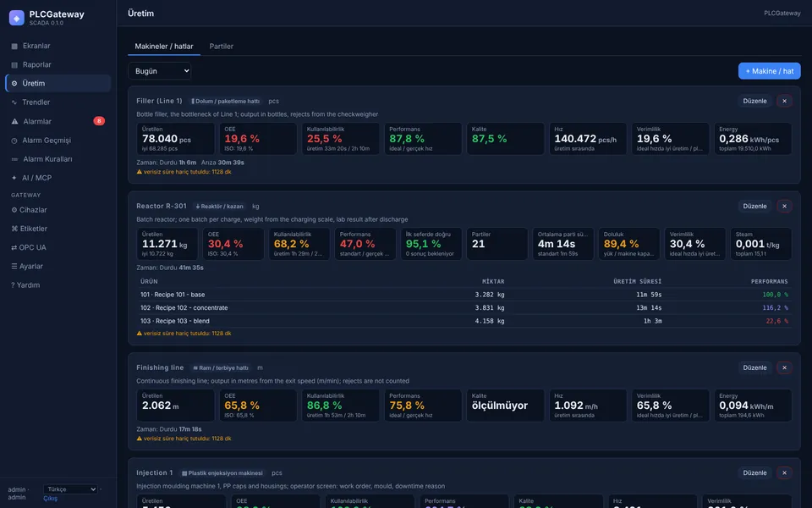Open the Raporlar sidebar icon
This screenshot has width=812, height=508.
tap(14, 65)
